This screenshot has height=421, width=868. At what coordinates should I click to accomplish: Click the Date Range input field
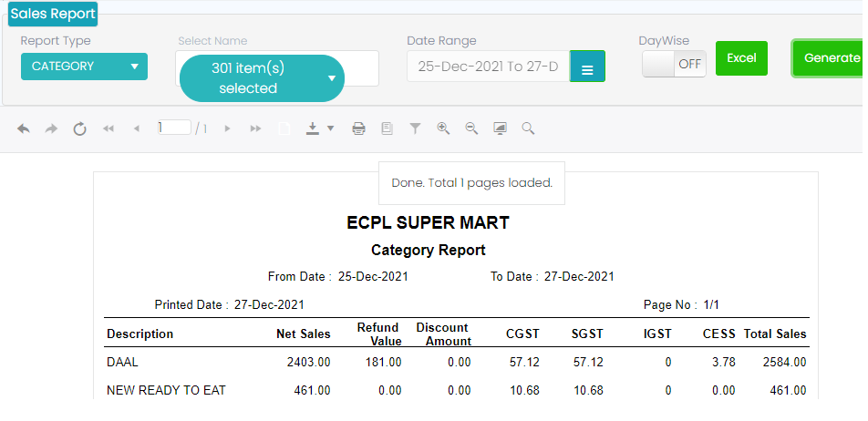(488, 67)
